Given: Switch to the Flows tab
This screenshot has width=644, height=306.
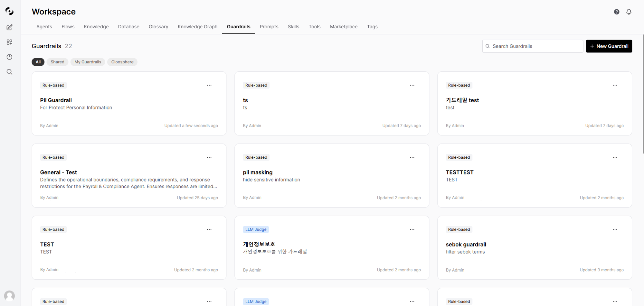Looking at the screenshot, I should click(x=68, y=27).
